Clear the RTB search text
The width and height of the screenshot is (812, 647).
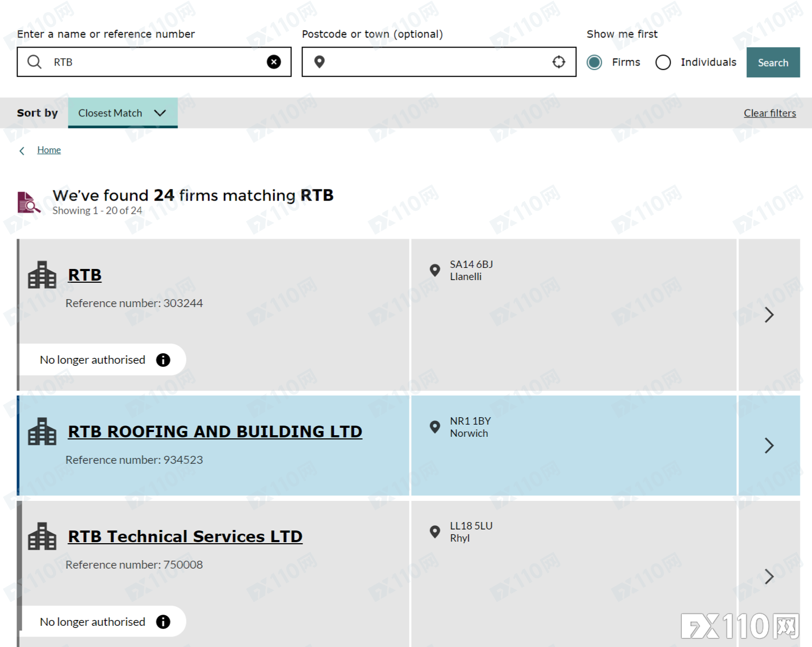(x=274, y=62)
